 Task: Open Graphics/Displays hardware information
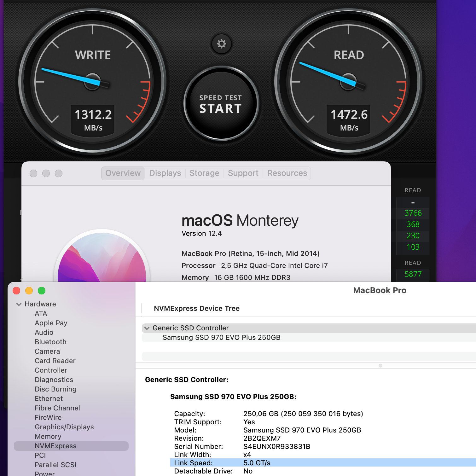[x=64, y=427]
